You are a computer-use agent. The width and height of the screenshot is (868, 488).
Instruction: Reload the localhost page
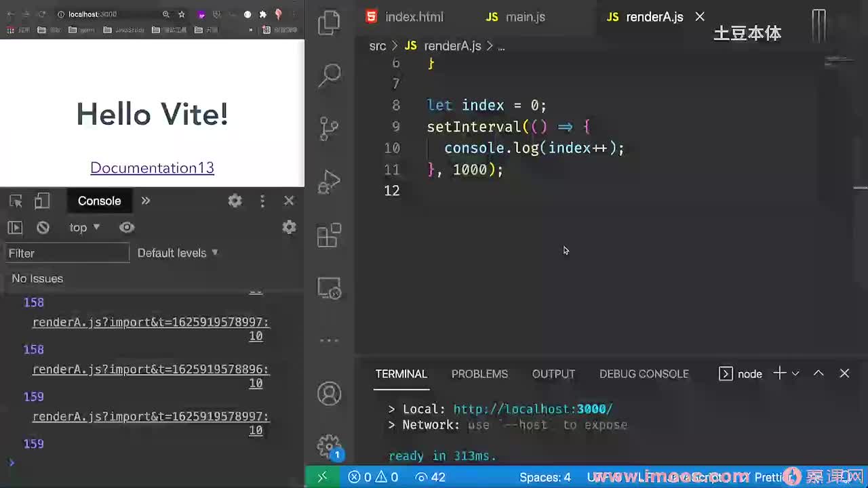coord(42,14)
